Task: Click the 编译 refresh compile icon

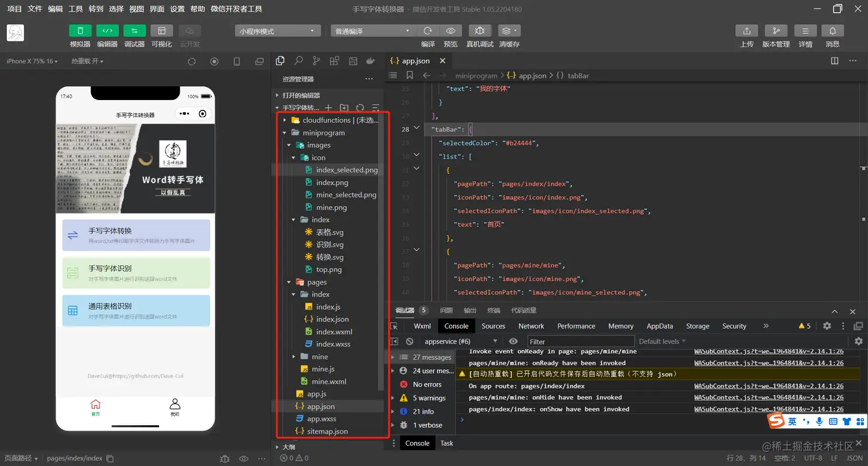Action: (x=428, y=31)
